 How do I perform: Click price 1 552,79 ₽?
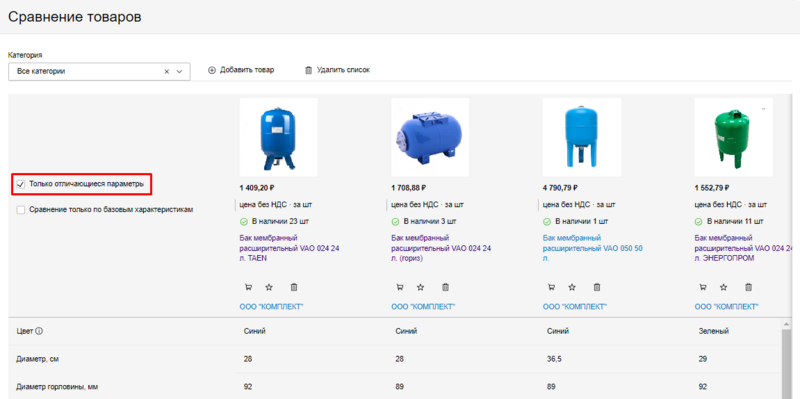tap(712, 188)
